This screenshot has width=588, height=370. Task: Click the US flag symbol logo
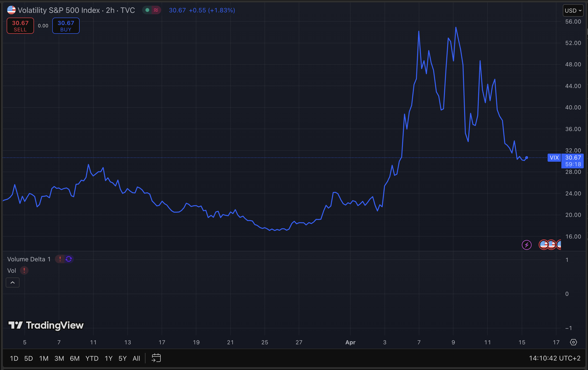click(x=11, y=10)
